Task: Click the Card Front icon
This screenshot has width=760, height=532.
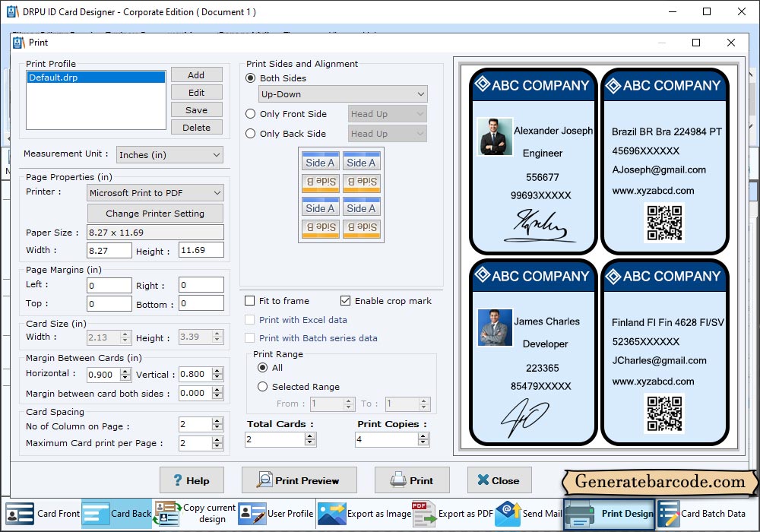Action: coord(20,514)
